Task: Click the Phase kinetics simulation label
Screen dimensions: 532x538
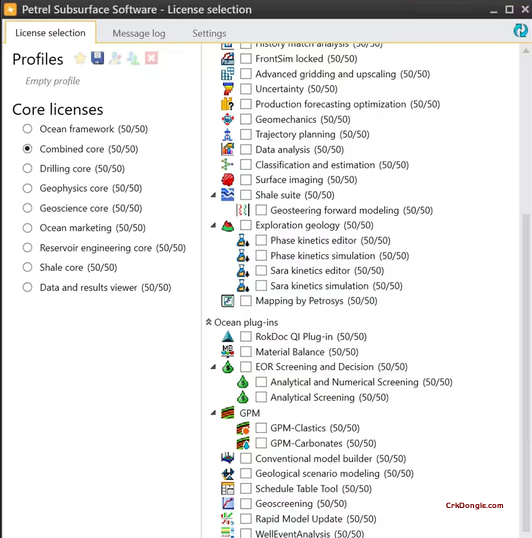Action: click(340, 256)
